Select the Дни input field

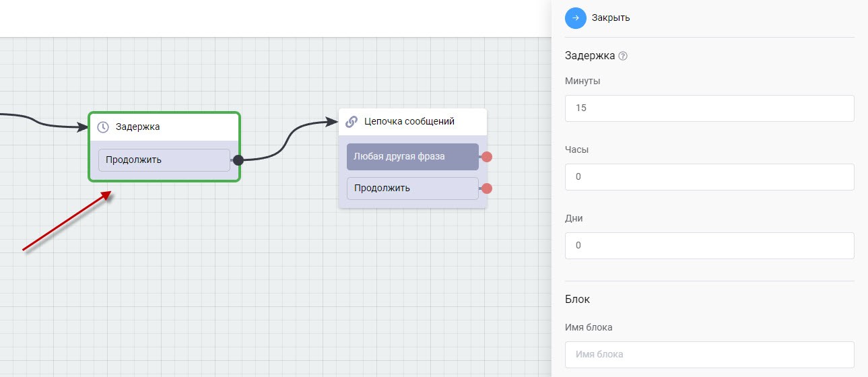(x=709, y=245)
